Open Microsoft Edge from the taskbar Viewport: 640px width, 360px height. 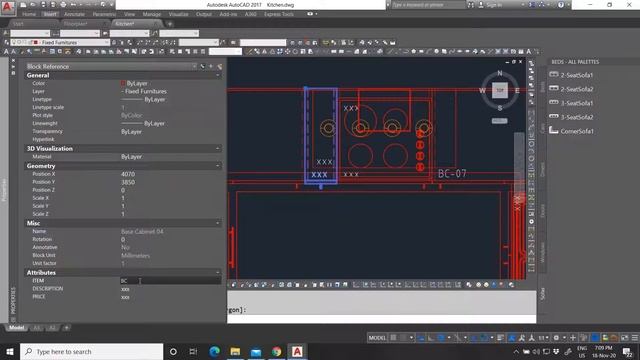pos(214,351)
